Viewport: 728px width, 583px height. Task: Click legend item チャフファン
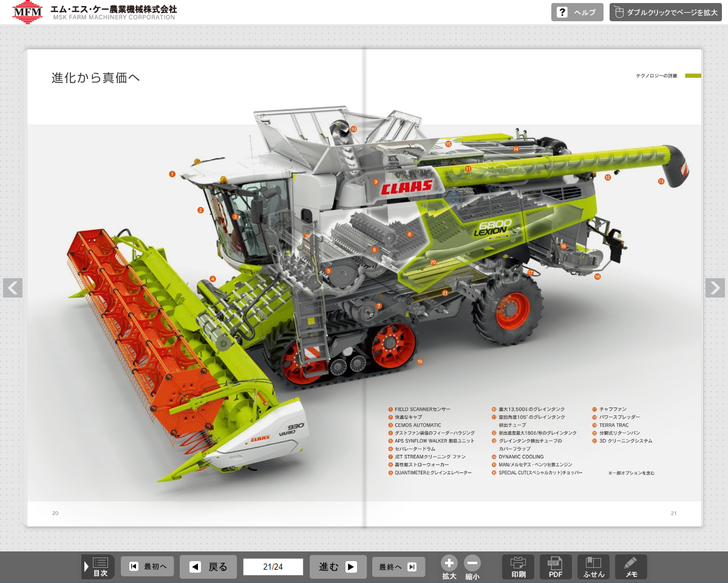click(x=609, y=409)
